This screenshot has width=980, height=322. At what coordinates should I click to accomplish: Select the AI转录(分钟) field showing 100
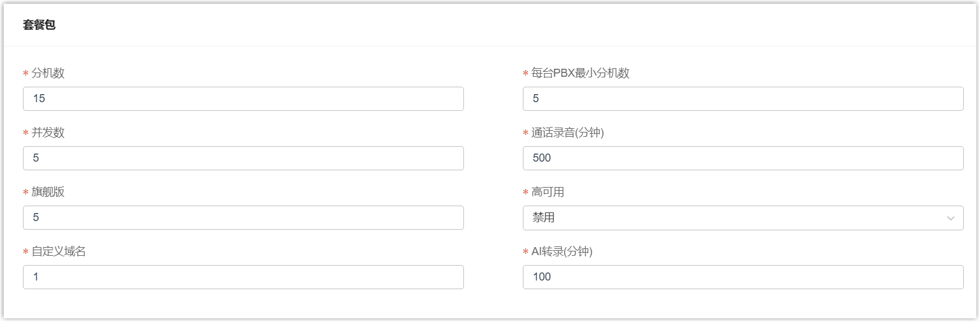(743, 277)
